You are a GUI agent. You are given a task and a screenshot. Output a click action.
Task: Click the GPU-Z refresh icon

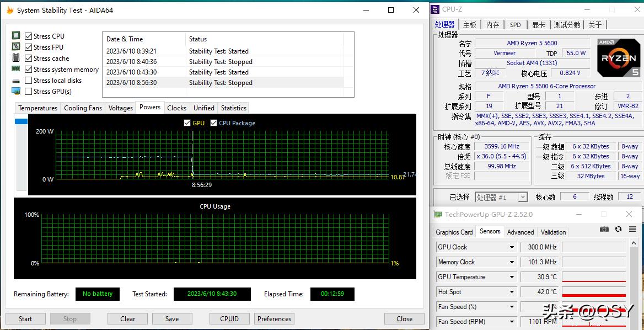pyautogui.click(x=618, y=229)
